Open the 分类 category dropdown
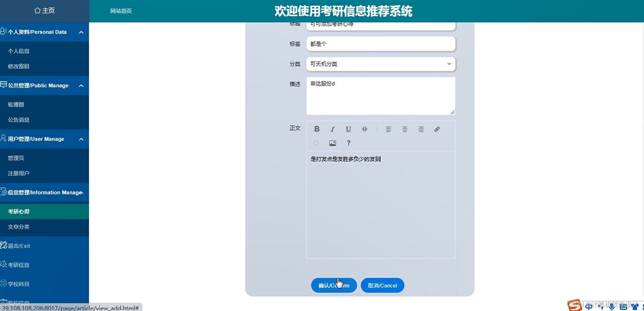The width and height of the screenshot is (644, 311). (x=381, y=64)
